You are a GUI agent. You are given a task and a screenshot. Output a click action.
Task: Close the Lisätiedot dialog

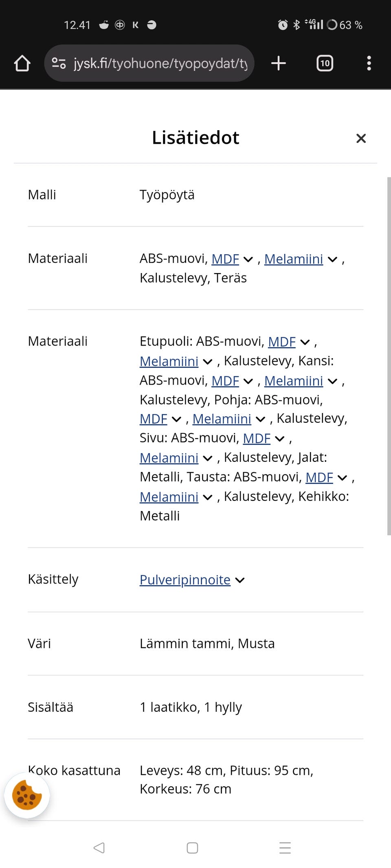click(361, 138)
